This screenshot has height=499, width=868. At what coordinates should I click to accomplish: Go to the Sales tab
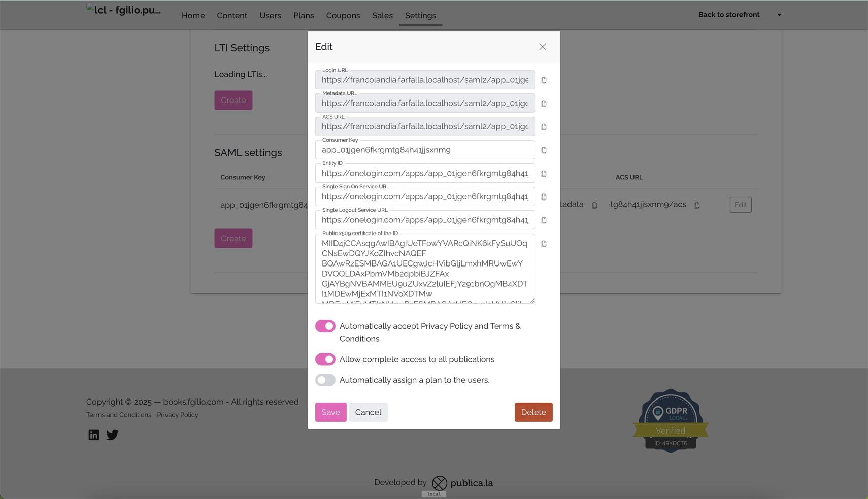[382, 16]
